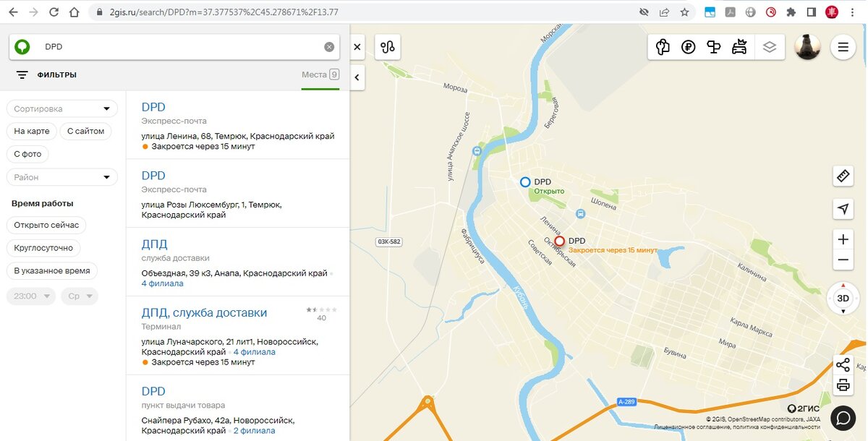
Task: Reload the browser page
Action: click(54, 12)
